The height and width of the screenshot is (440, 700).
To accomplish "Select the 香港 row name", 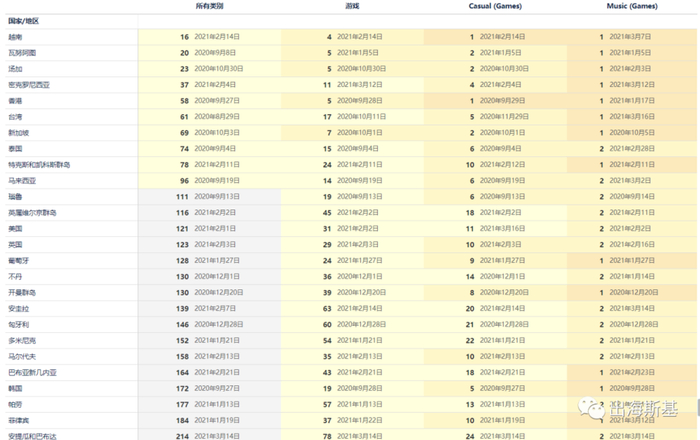I will pos(15,101).
